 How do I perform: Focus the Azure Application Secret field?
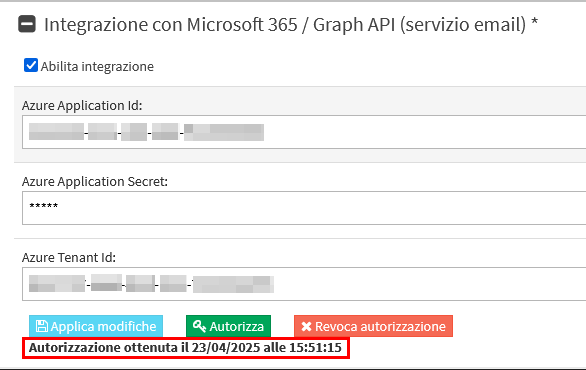click(x=304, y=208)
